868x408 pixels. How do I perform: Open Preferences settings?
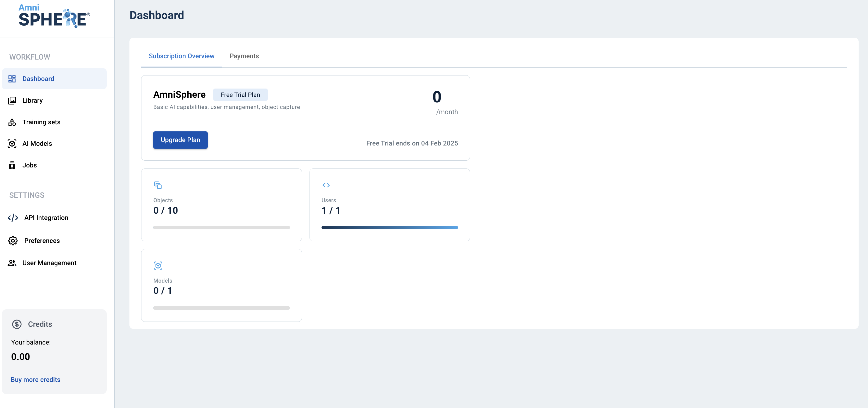pyautogui.click(x=54, y=241)
